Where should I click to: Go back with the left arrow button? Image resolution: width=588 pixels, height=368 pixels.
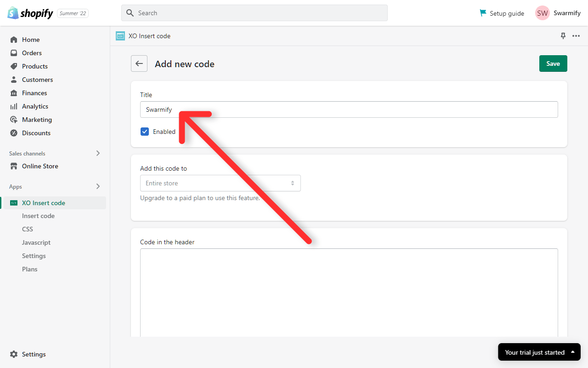[139, 63]
